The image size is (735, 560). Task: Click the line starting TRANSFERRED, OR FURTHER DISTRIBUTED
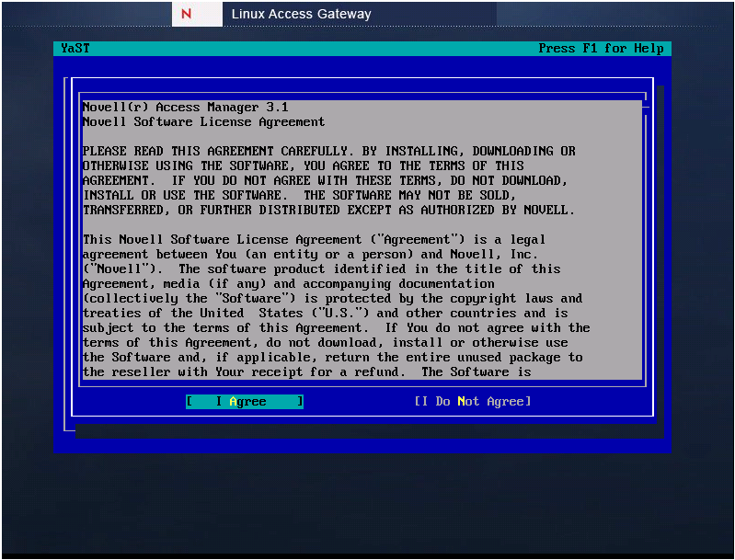(328, 210)
